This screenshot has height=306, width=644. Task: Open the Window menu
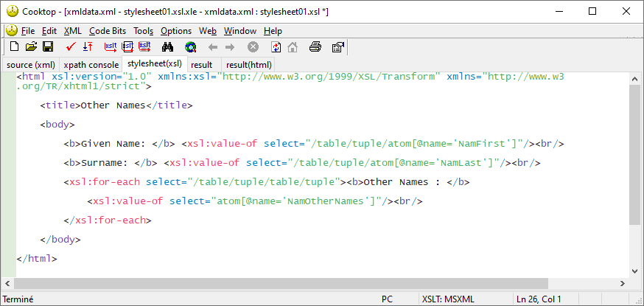tap(240, 31)
